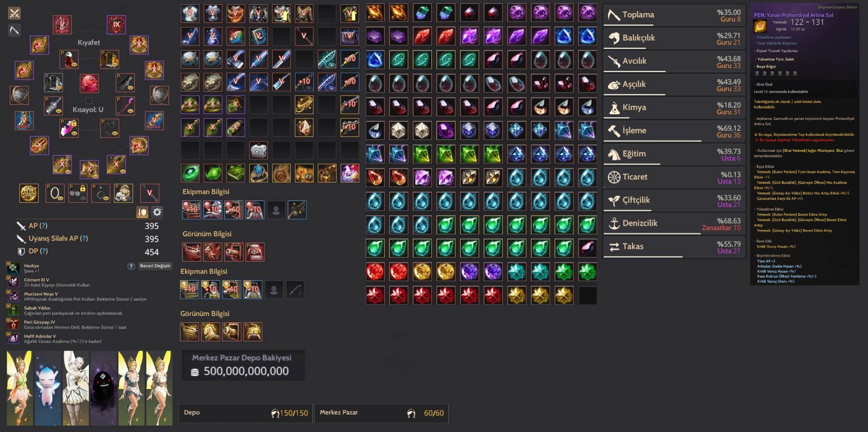Click the Hediye skill question mark icon
Viewport: 868px width, 432px height.
click(x=131, y=266)
